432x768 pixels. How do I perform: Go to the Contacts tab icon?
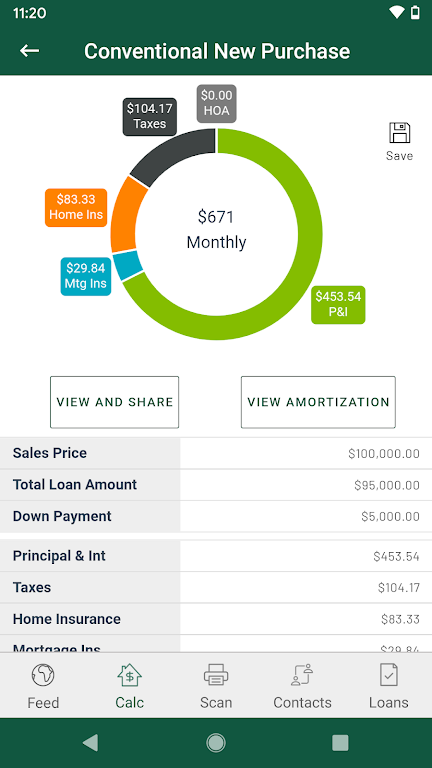[x=302, y=675]
